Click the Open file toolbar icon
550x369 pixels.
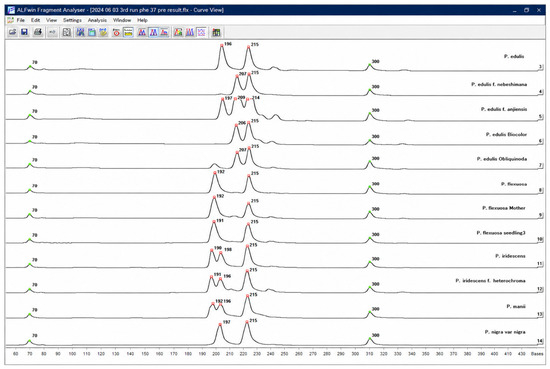click(13, 33)
